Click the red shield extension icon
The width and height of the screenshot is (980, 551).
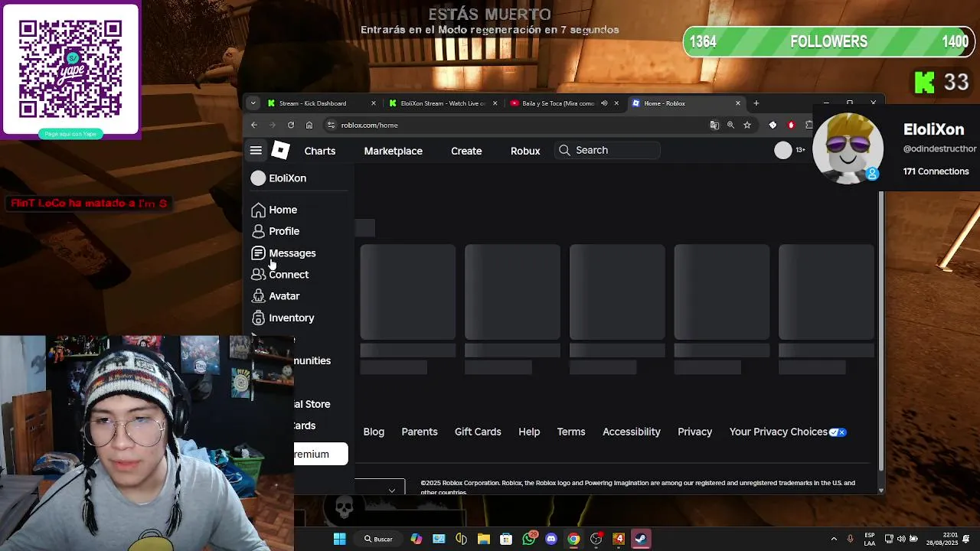pyautogui.click(x=791, y=125)
